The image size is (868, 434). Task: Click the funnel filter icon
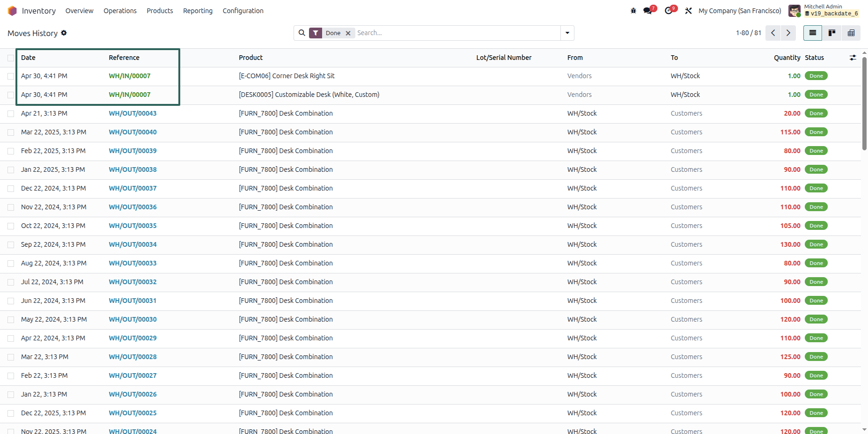pyautogui.click(x=316, y=33)
